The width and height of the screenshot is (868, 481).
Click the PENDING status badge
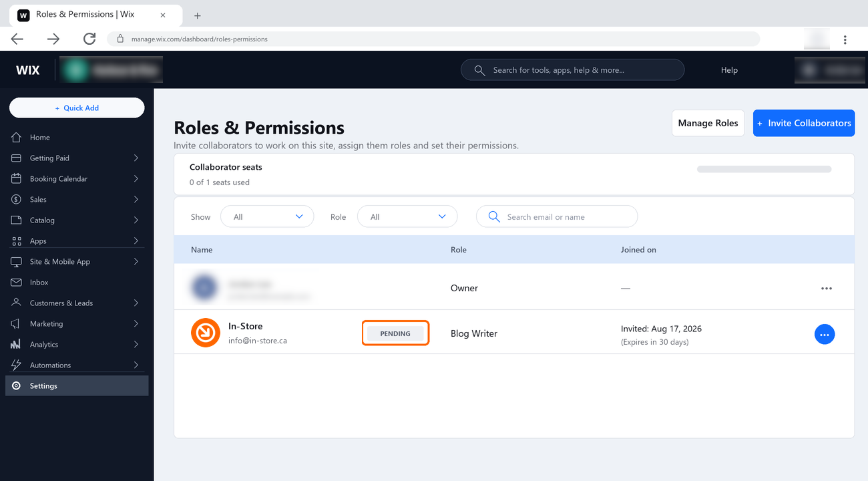point(395,333)
